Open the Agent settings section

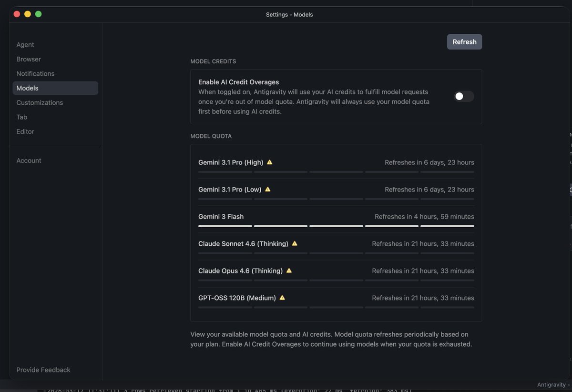[x=25, y=45]
